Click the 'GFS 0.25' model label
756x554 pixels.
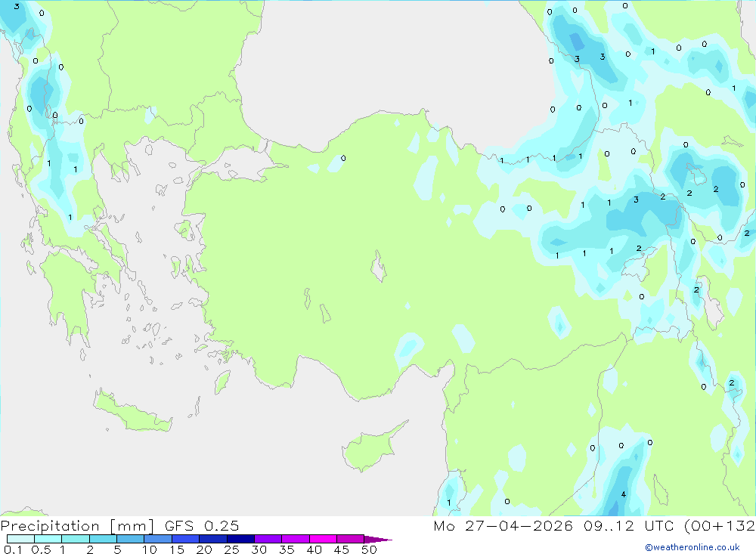tap(202, 525)
